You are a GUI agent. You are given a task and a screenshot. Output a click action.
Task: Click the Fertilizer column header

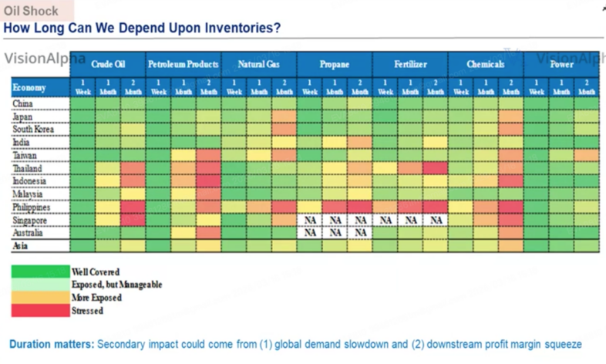tap(410, 64)
